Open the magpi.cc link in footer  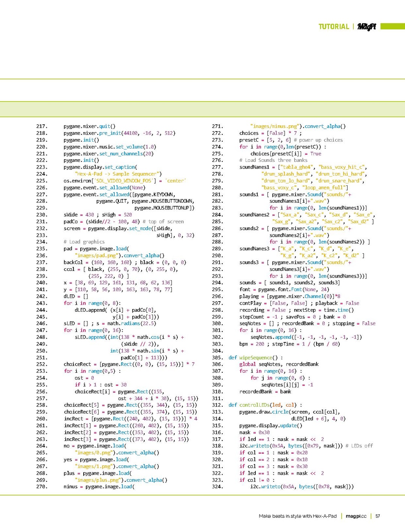[x=356, y=516]
